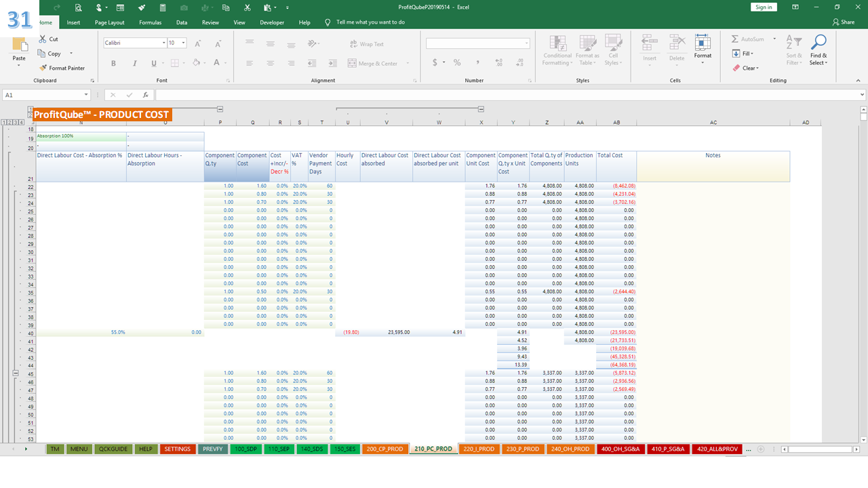Switch to the 400_OH_SG&A sheet tab

pyautogui.click(x=620, y=449)
